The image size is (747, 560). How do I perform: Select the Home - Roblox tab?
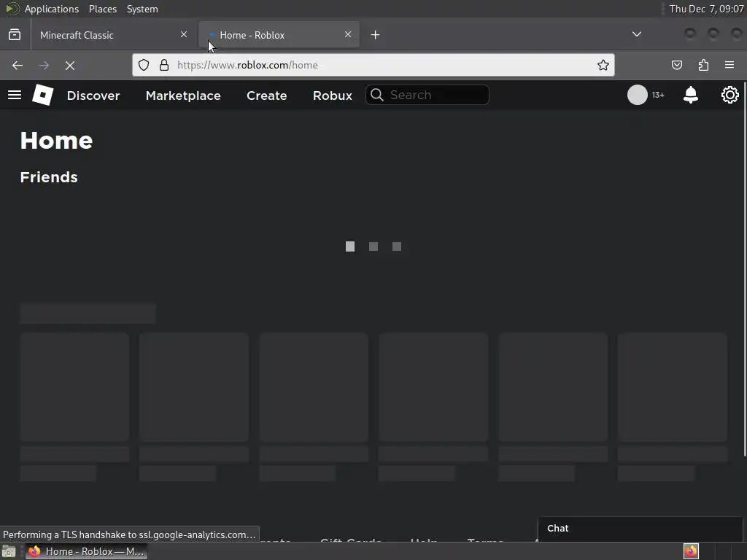(x=279, y=35)
